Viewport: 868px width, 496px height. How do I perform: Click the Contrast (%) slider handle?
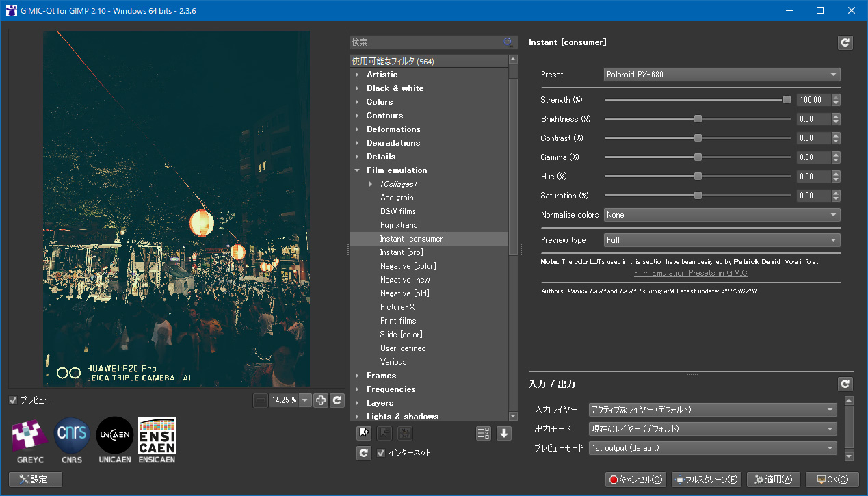click(x=698, y=138)
